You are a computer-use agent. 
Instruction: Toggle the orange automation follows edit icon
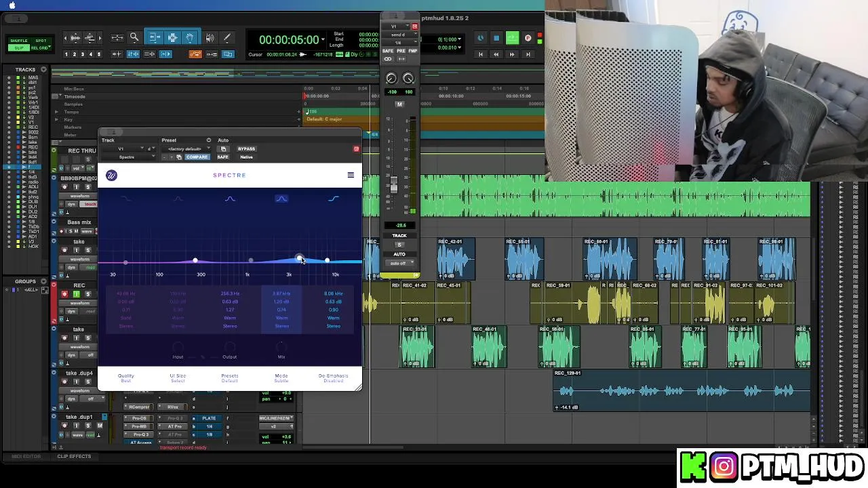click(x=195, y=54)
